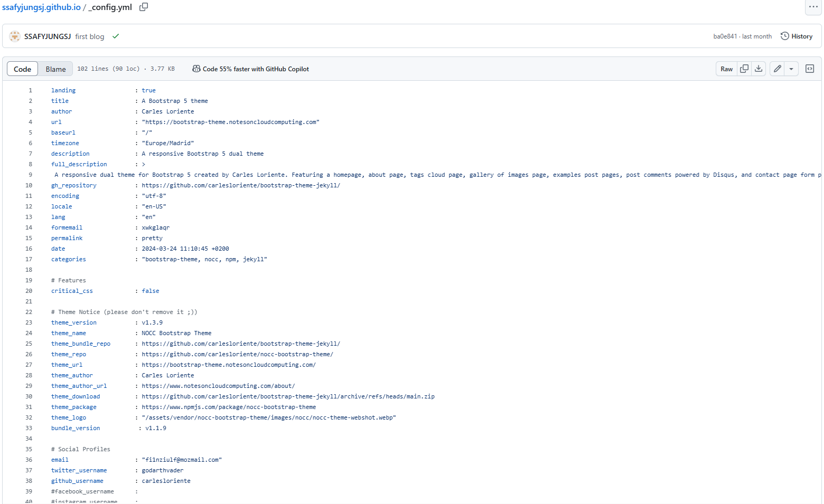
Task: Click the github_username value carlesloriente
Action: 166,481
